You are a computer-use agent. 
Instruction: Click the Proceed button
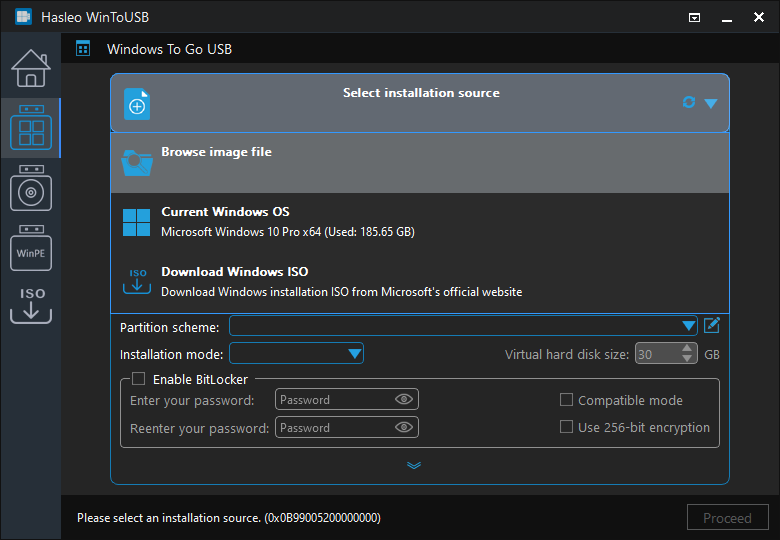click(x=727, y=518)
